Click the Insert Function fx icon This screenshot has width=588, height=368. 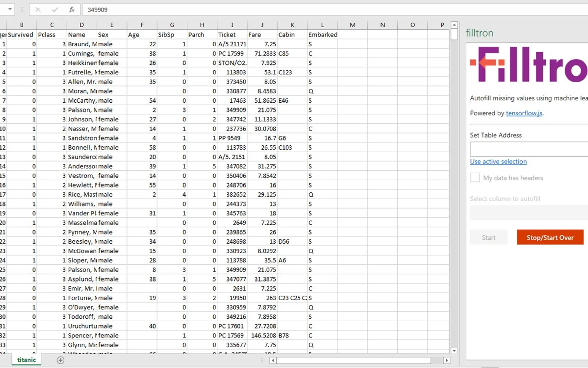coord(72,10)
